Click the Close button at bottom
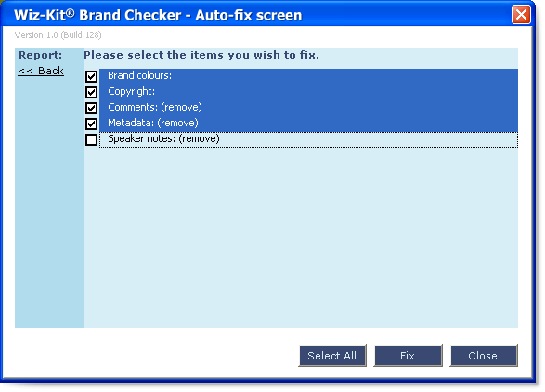 tap(484, 356)
